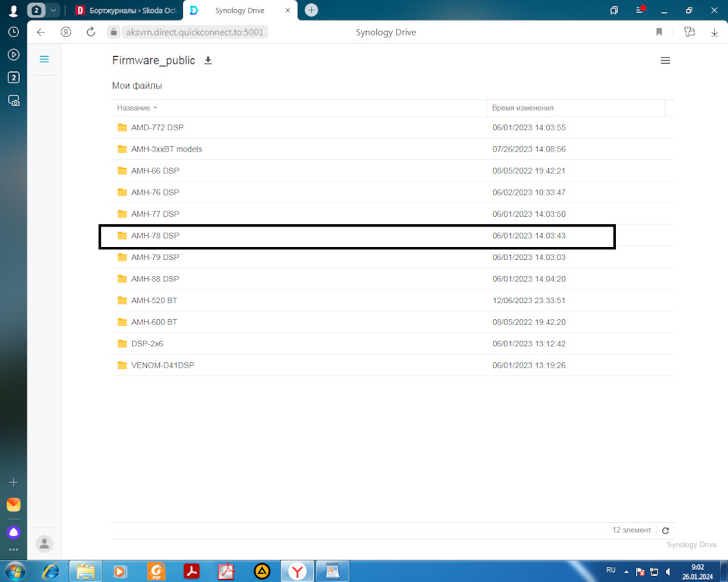Go back to the previous page

point(41,32)
